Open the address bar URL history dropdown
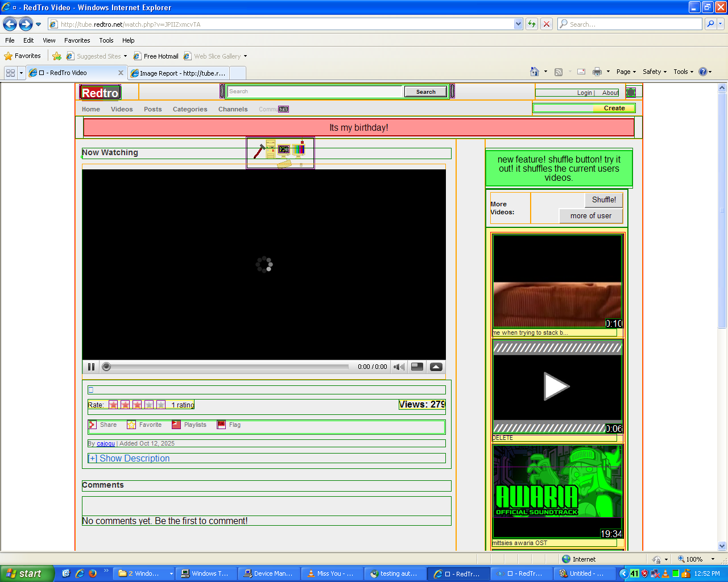728x582 pixels. (518, 24)
